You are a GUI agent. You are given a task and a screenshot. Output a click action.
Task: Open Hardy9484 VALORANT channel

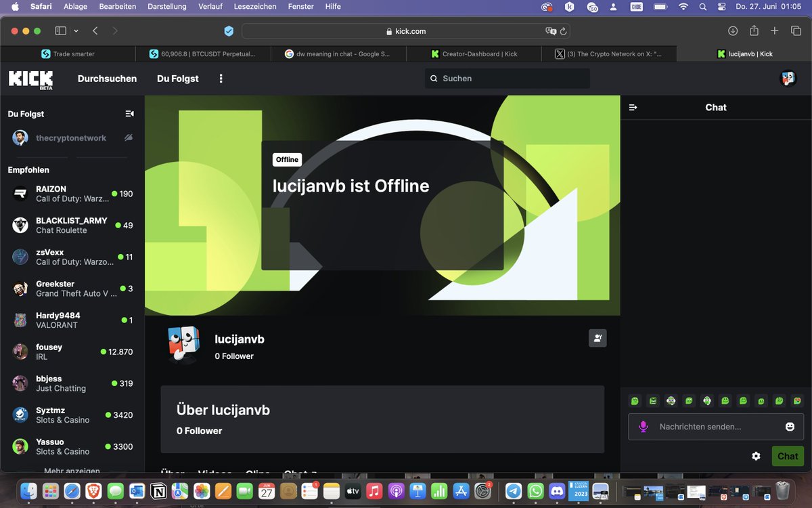click(72, 320)
